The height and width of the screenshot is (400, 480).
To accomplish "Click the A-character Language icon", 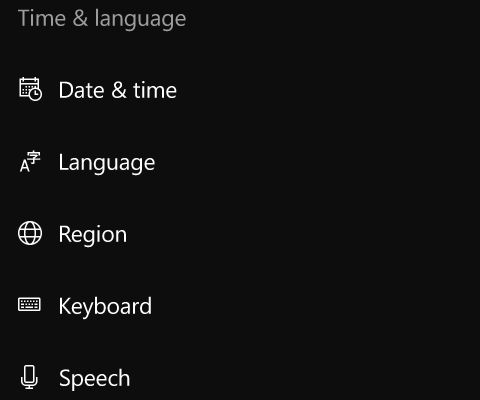I will pyautogui.click(x=30, y=161).
